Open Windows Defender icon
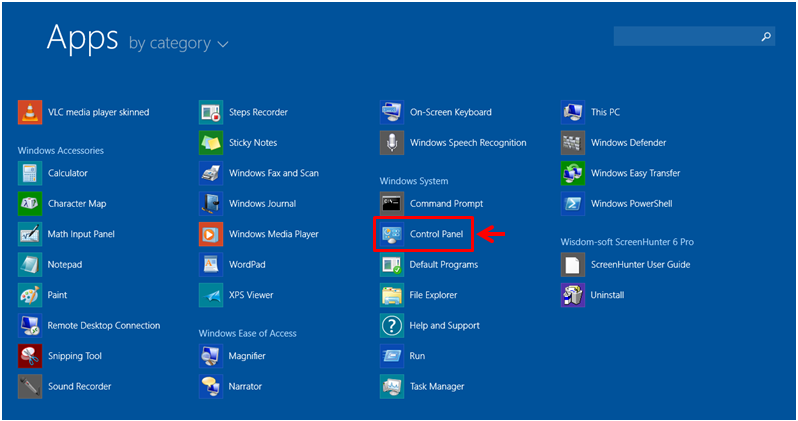Screen dimensions: 798x421 tap(573, 143)
